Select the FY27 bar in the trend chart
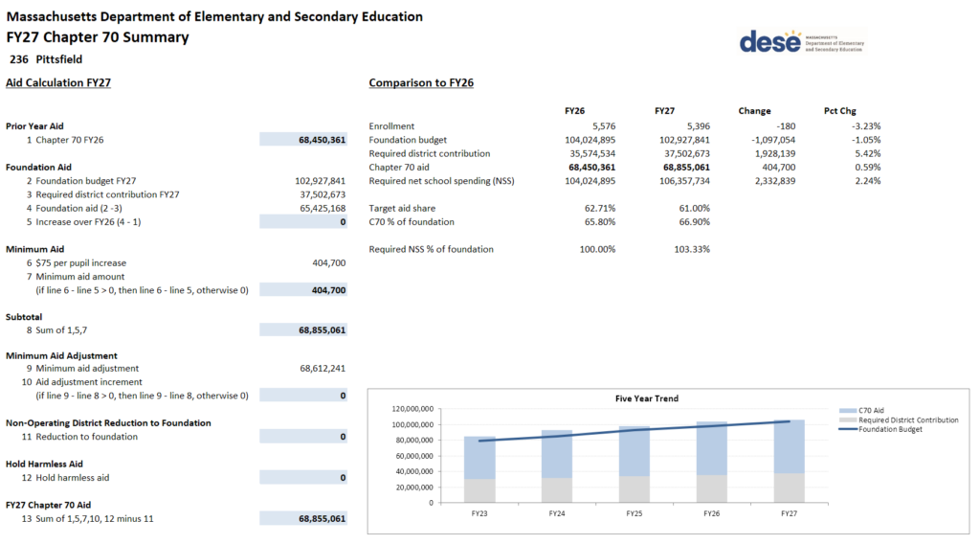 [x=789, y=460]
